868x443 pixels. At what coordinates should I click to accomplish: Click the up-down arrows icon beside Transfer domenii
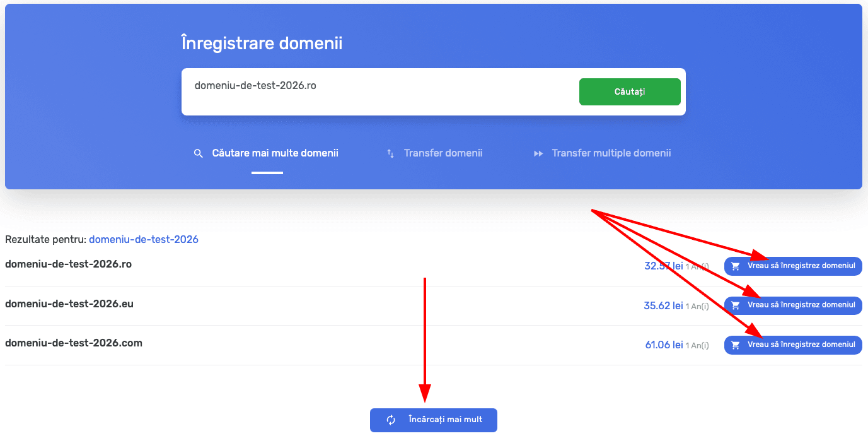coord(390,153)
